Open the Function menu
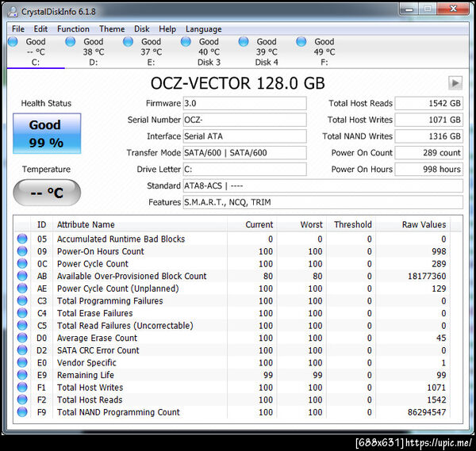 point(73,29)
